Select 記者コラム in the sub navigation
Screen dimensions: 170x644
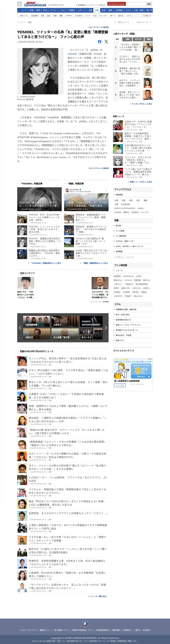tap(24, 16)
